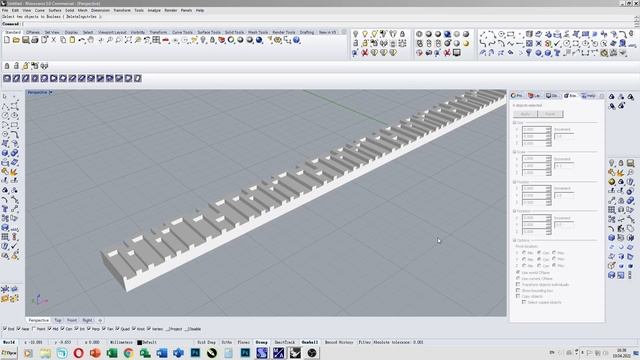Click the Size Increment input field

564,136
